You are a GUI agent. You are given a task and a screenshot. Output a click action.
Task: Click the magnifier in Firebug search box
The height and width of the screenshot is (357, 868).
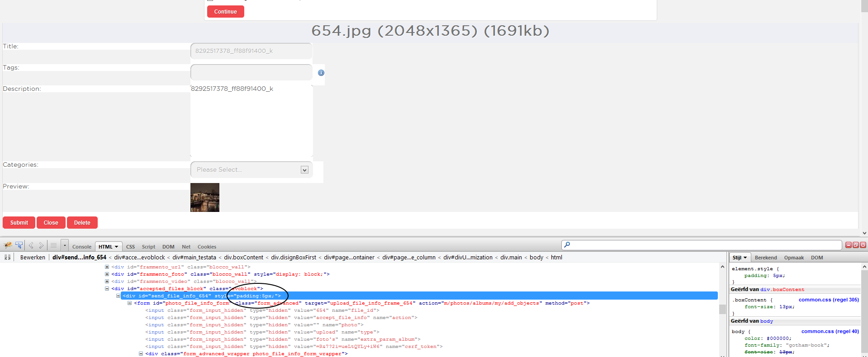click(567, 245)
